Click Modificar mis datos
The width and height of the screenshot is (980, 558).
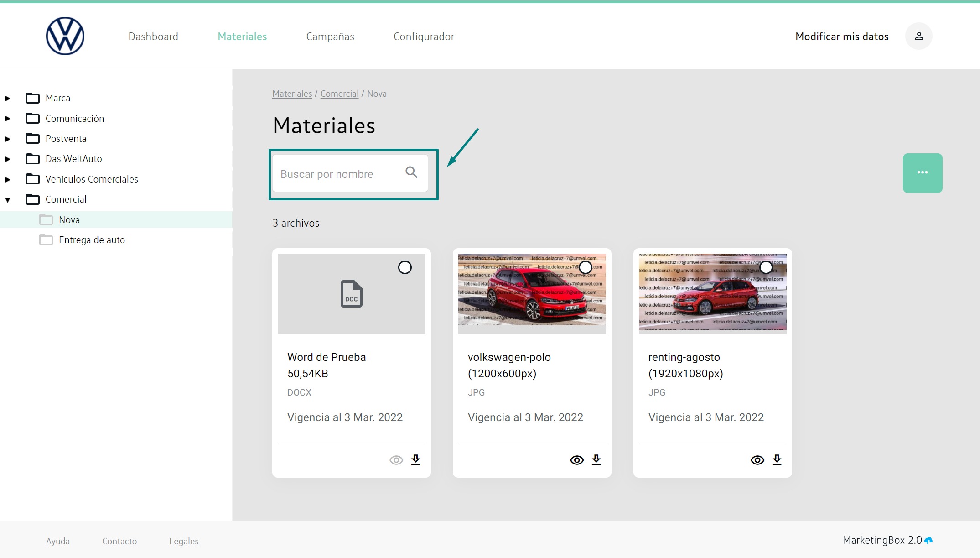pyautogui.click(x=841, y=37)
